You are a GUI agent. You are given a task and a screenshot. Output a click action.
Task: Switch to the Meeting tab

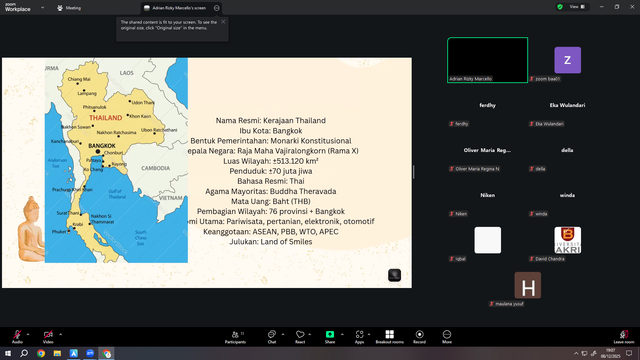[x=69, y=8]
